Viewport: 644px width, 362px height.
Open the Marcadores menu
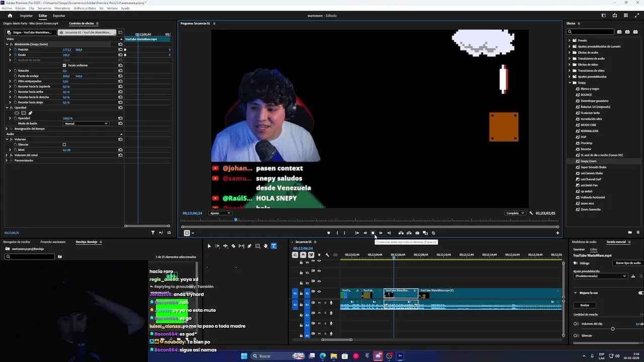pos(62,9)
